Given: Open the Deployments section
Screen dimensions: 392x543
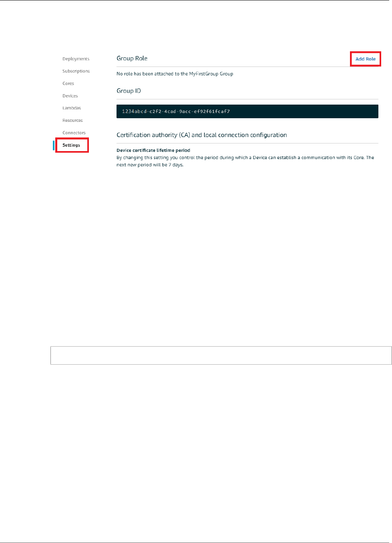Looking at the screenshot, I should [76, 59].
